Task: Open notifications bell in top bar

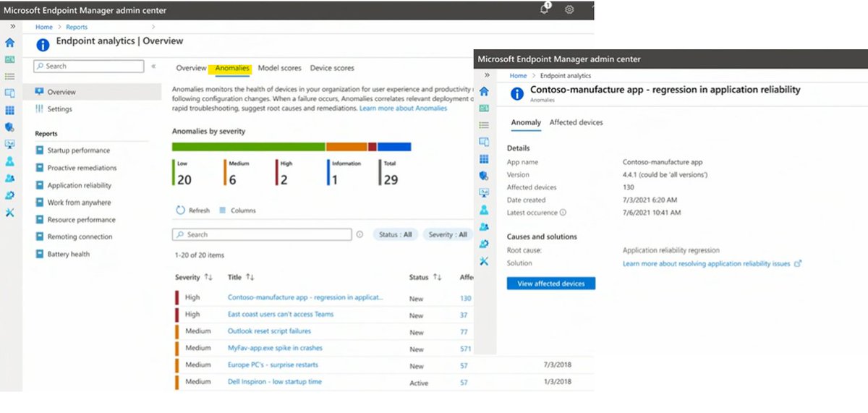Action: click(x=545, y=9)
